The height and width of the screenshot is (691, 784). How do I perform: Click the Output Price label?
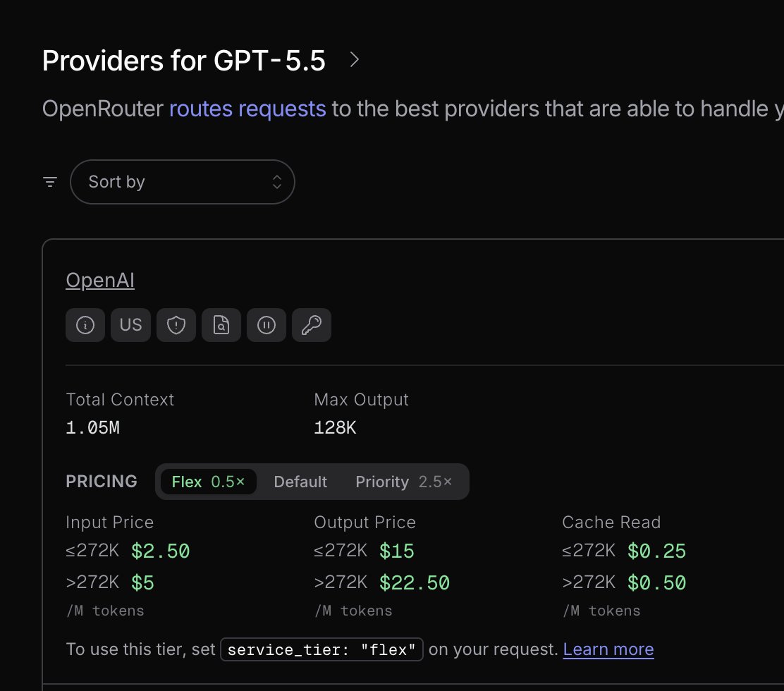pyautogui.click(x=365, y=522)
